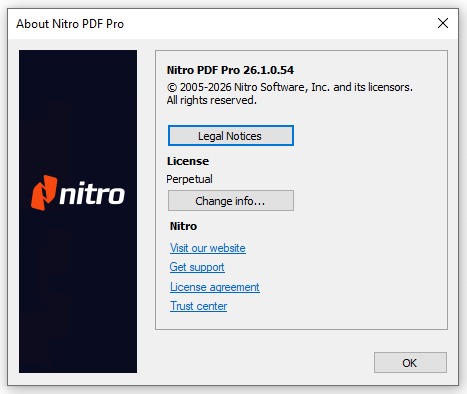Click the Perpetual license type label
Viewport: 467px width, 394px height.
pyautogui.click(x=189, y=179)
